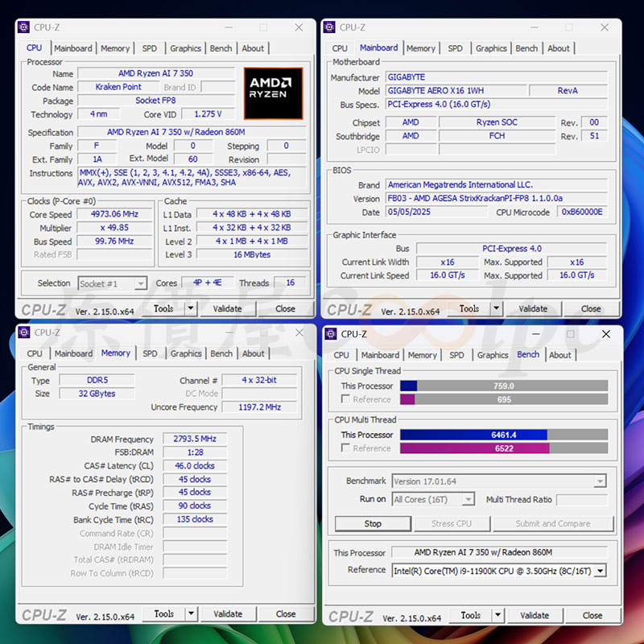
Task: Close the CPU tab window with its X button
Action: tap(299, 27)
